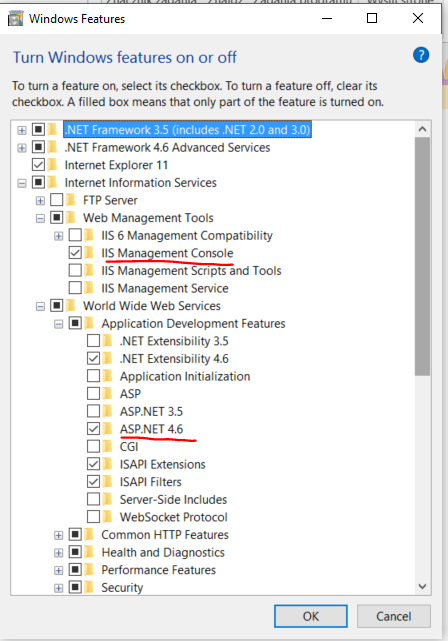Viewport: 448px width, 641px height.
Task: Check the ASP.NET 3.5 checkbox
Action: click(93, 411)
